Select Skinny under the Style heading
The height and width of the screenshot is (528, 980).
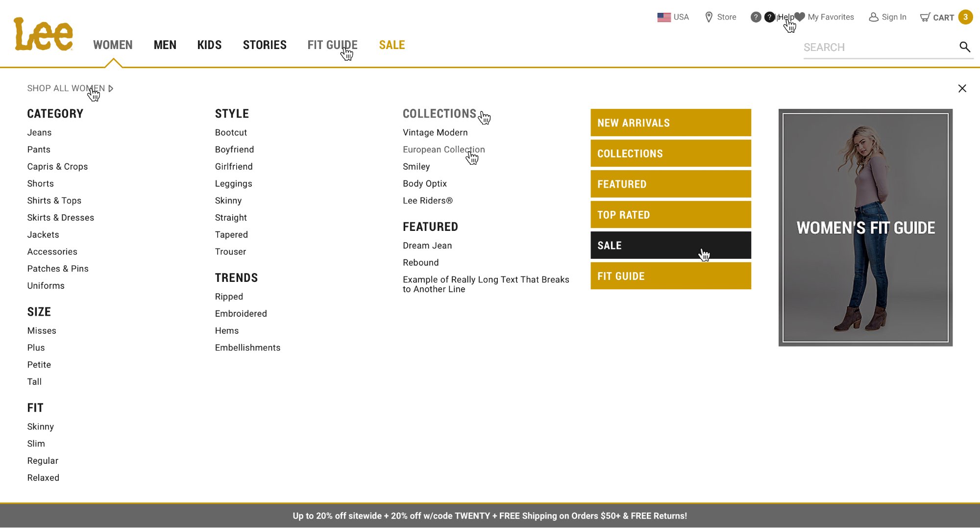228,201
